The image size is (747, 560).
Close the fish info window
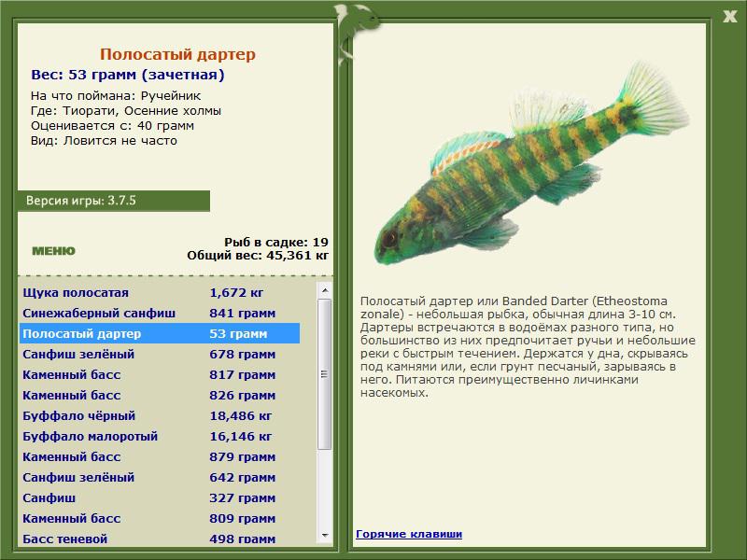tap(729, 17)
